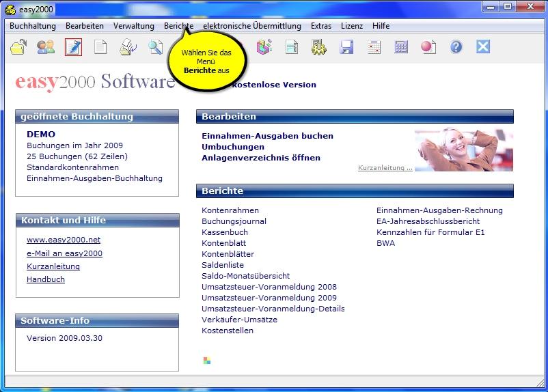Click the calculator grid toolbar icon
The width and height of the screenshot is (548, 392).
click(401, 47)
